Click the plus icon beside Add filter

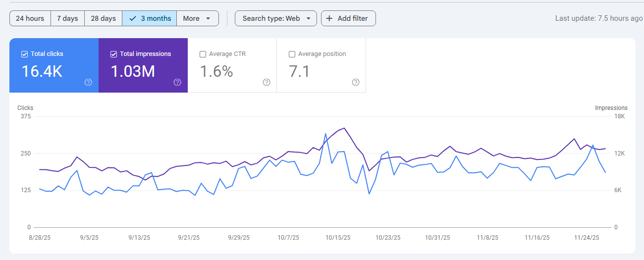point(329,18)
